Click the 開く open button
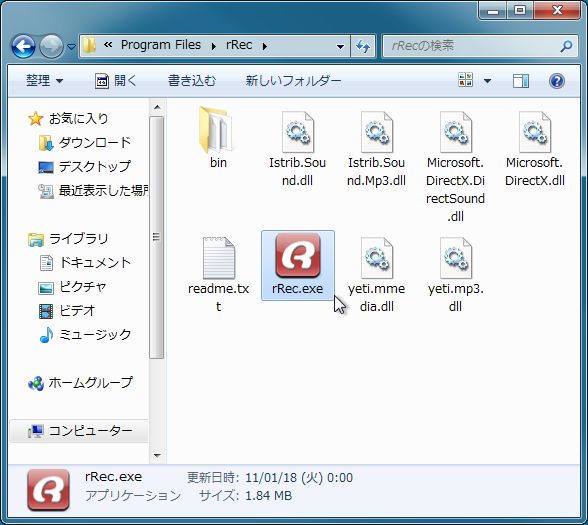 pos(116,81)
